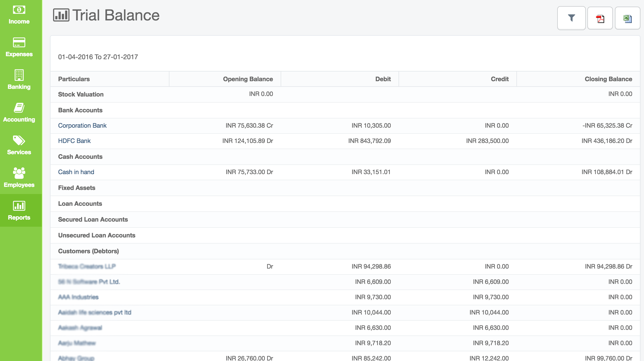Select the Bank Accounts group row
Image resolution: width=644 pixels, height=361 pixels.
[x=80, y=110]
